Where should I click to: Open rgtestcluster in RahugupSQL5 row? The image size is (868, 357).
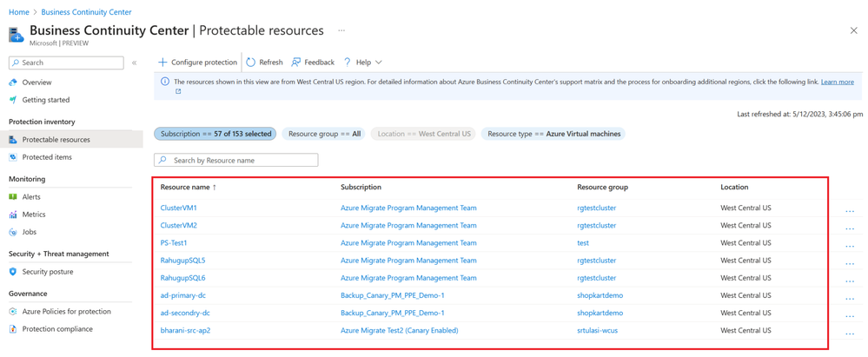(x=597, y=261)
